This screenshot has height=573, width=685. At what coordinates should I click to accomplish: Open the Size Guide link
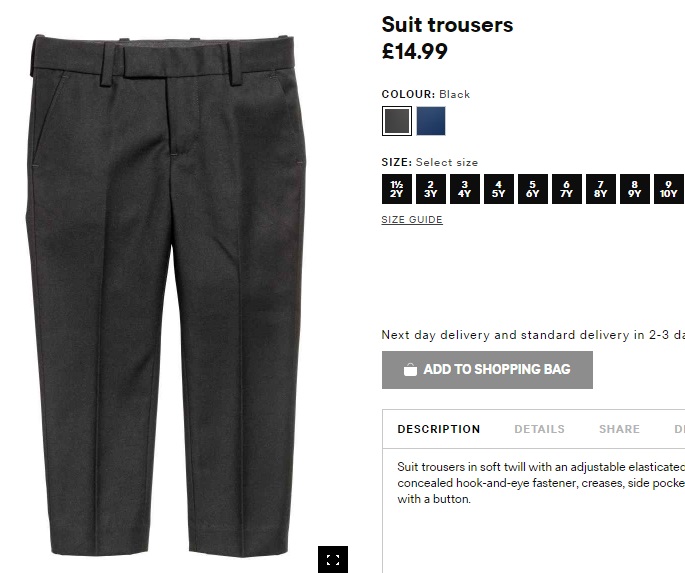(412, 220)
